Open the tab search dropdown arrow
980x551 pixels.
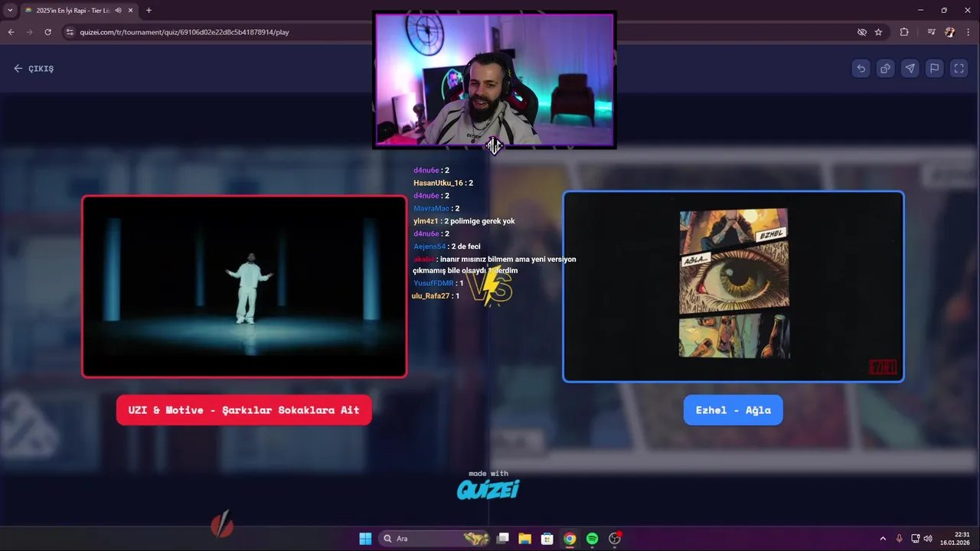[10, 10]
